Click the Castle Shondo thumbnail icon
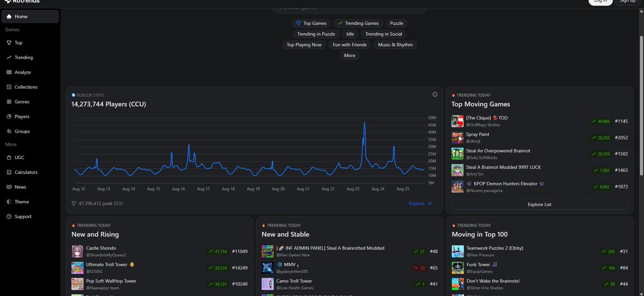644x296 pixels. pos(77,251)
